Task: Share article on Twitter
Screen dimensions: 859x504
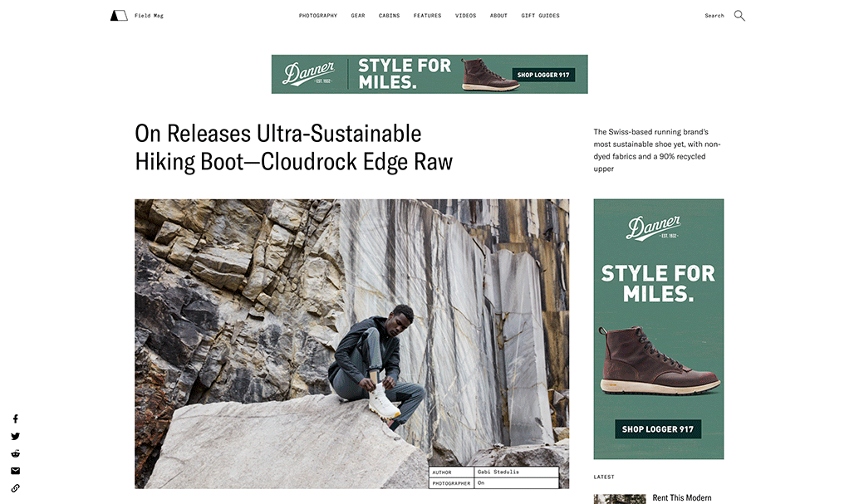Action: pyautogui.click(x=15, y=437)
